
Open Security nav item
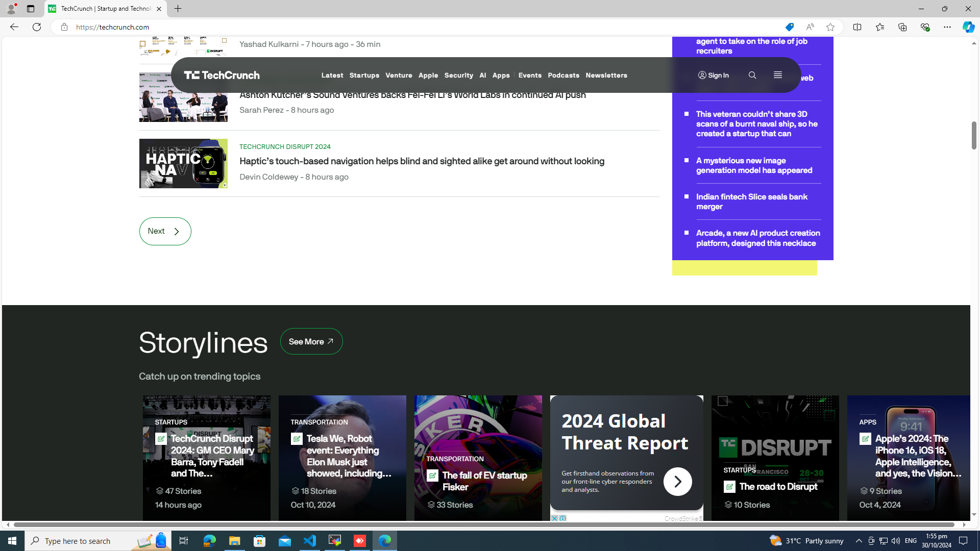tap(458, 75)
